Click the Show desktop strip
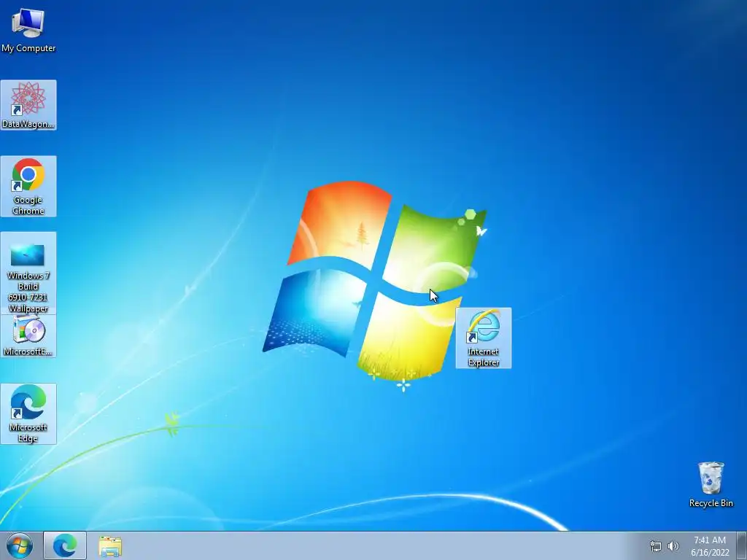The image size is (747, 560). (742, 545)
